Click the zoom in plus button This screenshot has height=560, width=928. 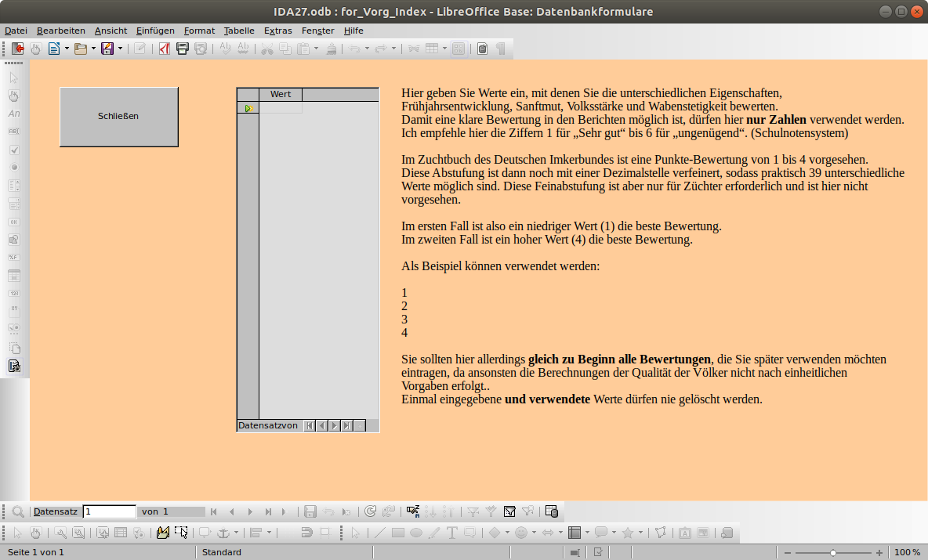point(879,552)
